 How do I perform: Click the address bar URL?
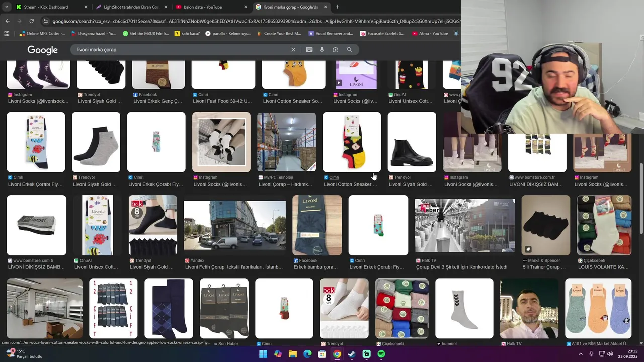tap(256, 21)
